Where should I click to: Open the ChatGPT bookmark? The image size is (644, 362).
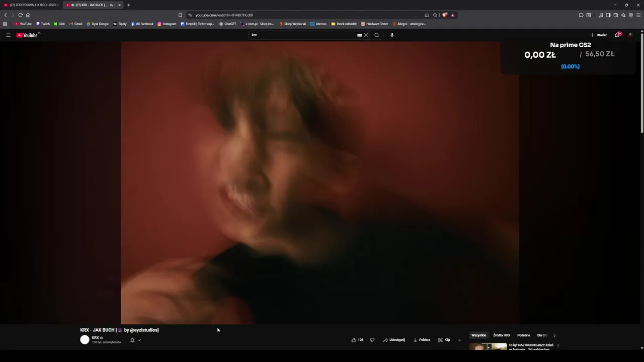(227, 24)
